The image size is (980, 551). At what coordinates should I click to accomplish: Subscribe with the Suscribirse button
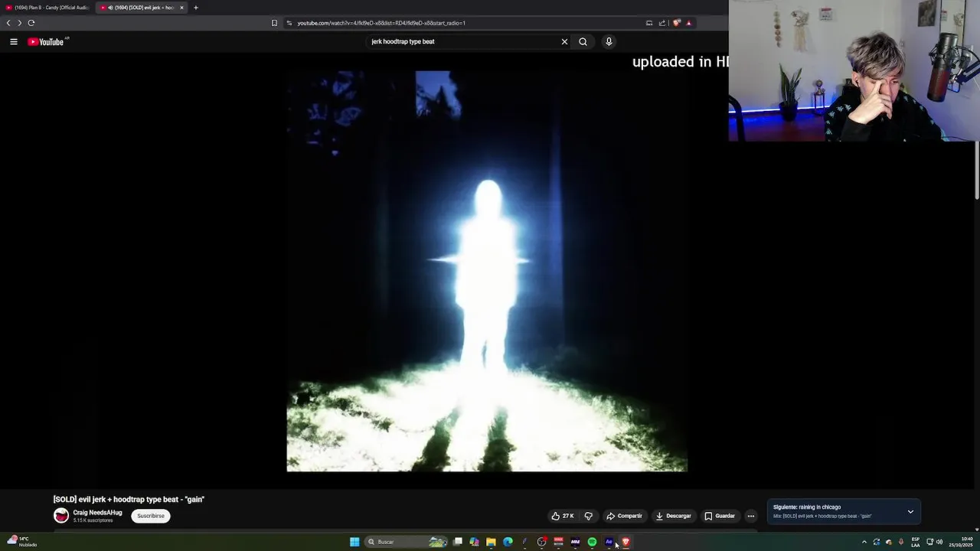tap(151, 516)
